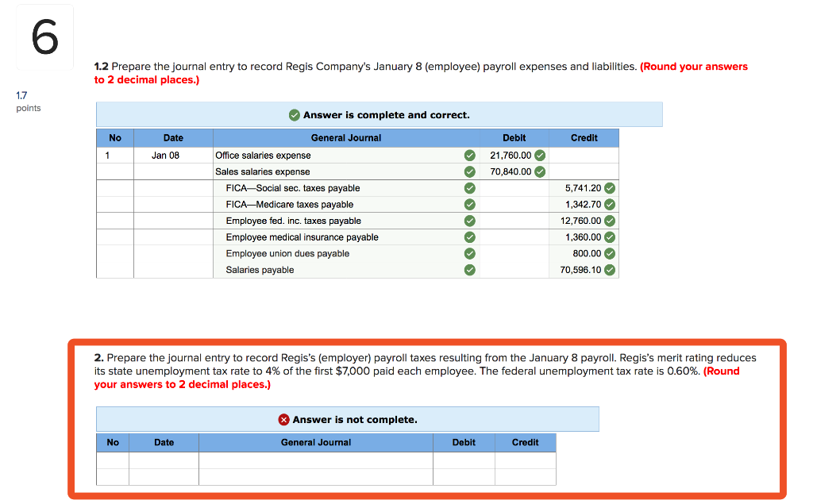
Task: Click the General Journal column header in requirement 2
Action: coord(315,442)
